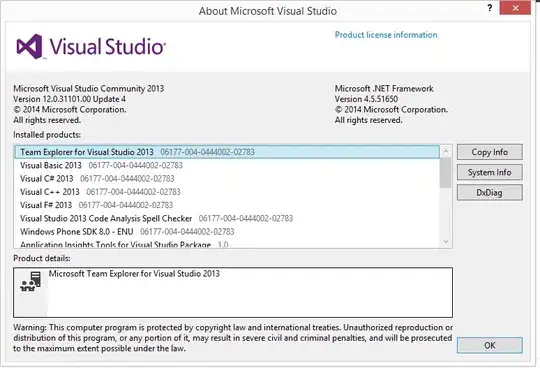Select Visual F# 2013 in the list
This screenshot has width=540, height=368.
(227, 205)
